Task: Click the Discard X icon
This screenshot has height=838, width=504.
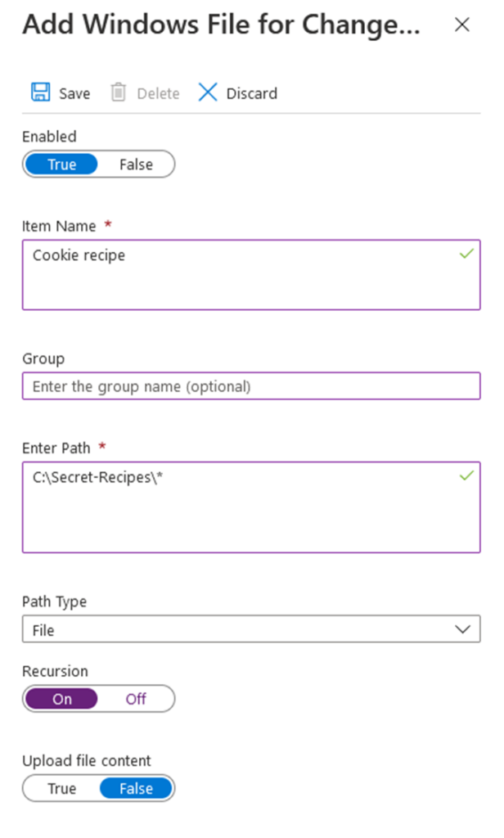Action: 208,92
